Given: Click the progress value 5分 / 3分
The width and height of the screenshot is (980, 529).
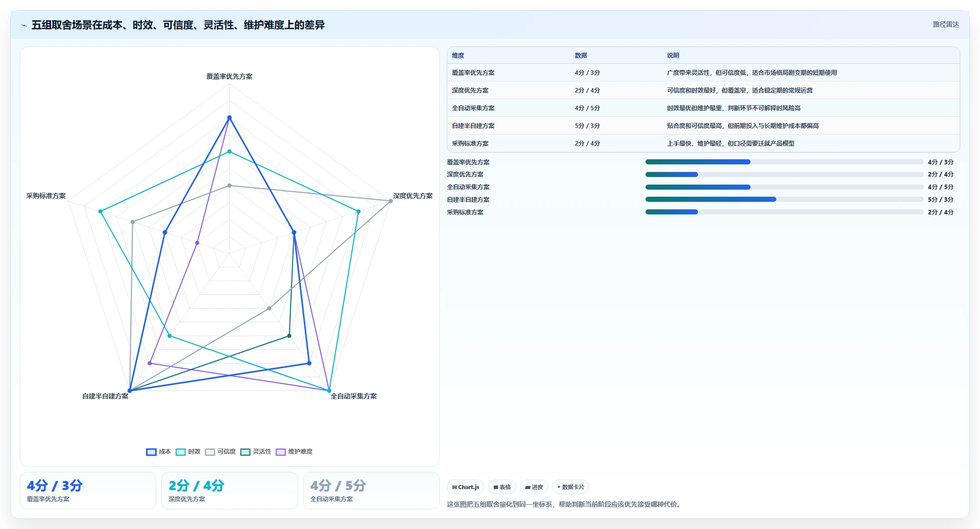Looking at the screenshot, I should pos(941,200).
